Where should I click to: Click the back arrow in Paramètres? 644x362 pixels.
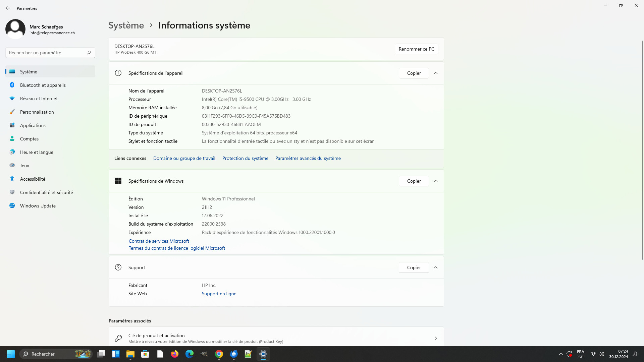click(8, 8)
